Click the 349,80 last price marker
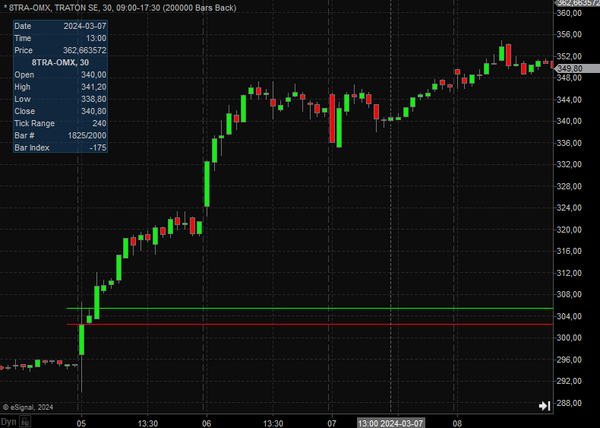This screenshot has height=428, width=600. click(577, 68)
